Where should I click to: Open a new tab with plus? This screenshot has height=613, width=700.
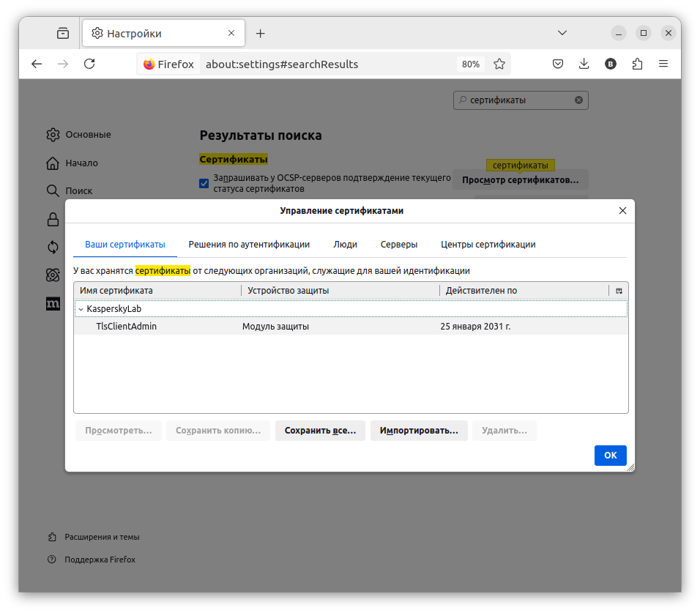click(x=260, y=34)
